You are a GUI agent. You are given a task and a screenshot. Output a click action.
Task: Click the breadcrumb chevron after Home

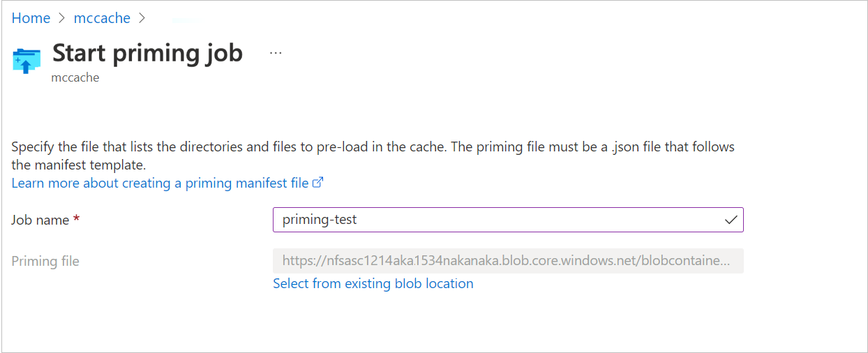[x=62, y=19]
